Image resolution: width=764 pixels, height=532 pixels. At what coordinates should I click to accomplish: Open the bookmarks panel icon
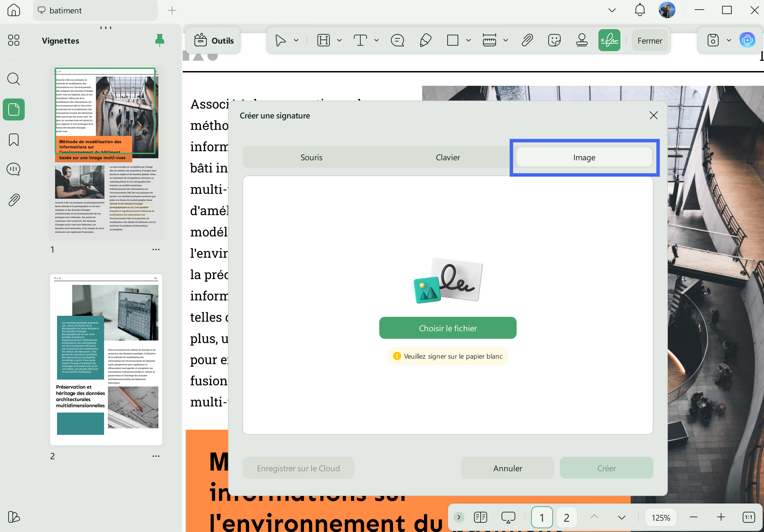[14, 140]
